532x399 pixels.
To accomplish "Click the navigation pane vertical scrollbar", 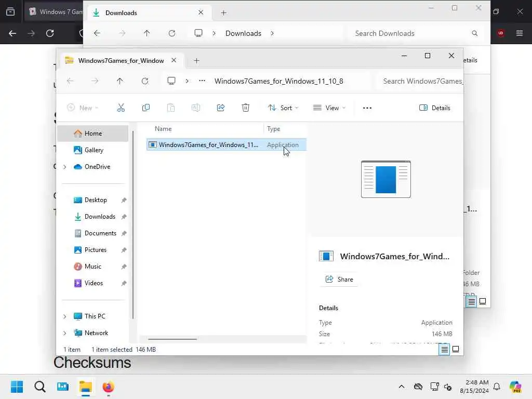I will click(x=133, y=224).
